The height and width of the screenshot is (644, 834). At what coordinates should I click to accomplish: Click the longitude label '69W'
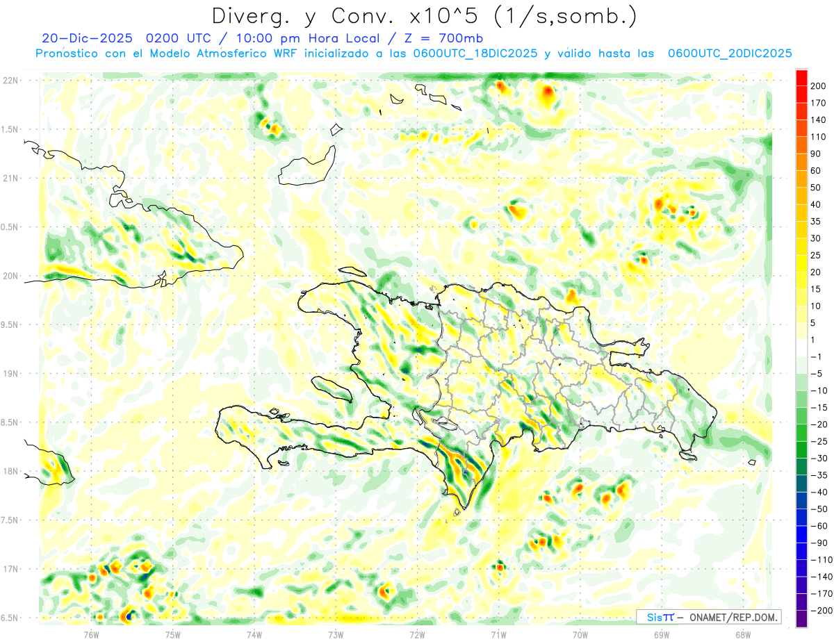tap(662, 634)
